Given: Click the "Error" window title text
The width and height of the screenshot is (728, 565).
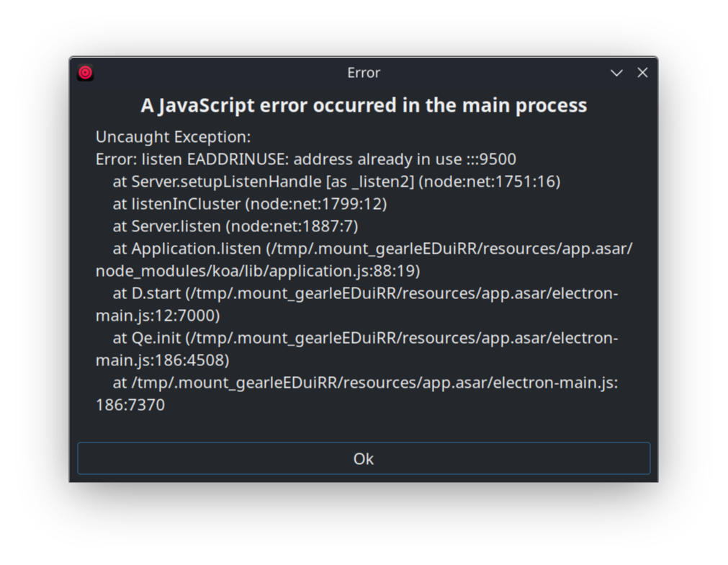Looking at the screenshot, I should coord(364,73).
